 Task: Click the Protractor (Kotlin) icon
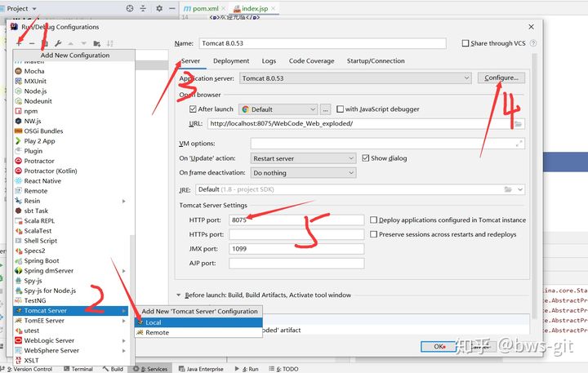click(x=18, y=171)
